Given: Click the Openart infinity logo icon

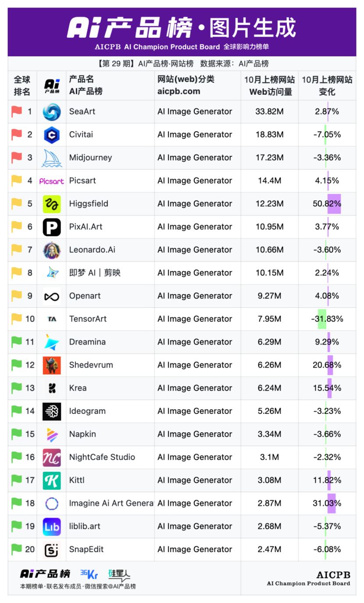Looking at the screenshot, I should (52, 296).
